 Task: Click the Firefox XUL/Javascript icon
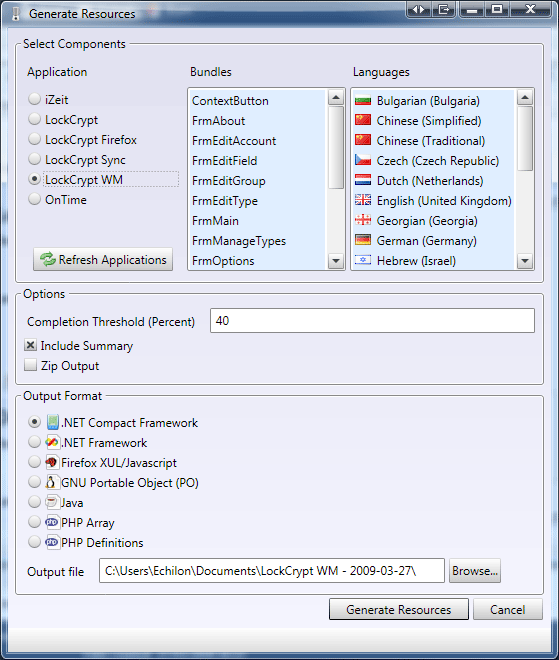point(53,462)
